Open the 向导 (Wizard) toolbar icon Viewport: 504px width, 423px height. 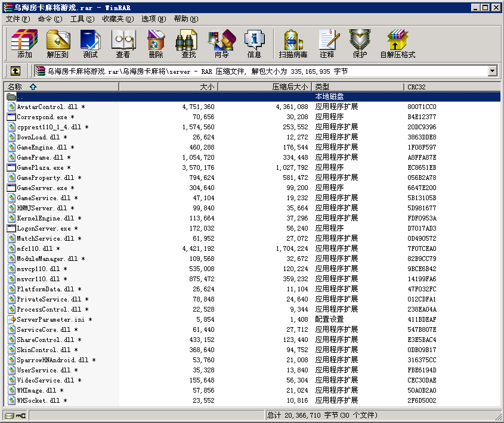221,44
